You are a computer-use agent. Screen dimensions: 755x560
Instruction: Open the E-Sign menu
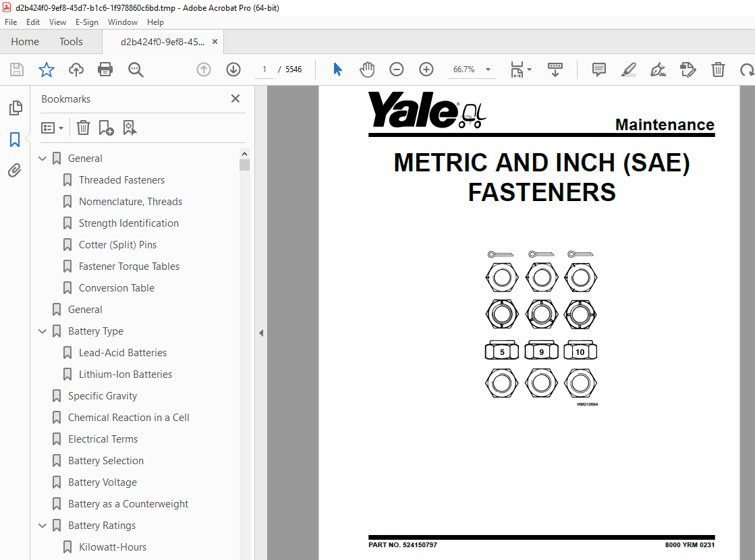click(x=86, y=22)
